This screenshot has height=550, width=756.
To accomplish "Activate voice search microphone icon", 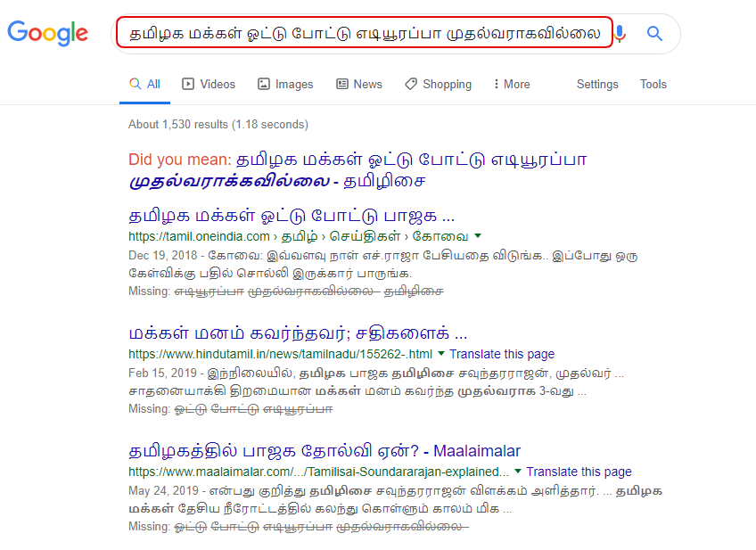I will click(620, 33).
